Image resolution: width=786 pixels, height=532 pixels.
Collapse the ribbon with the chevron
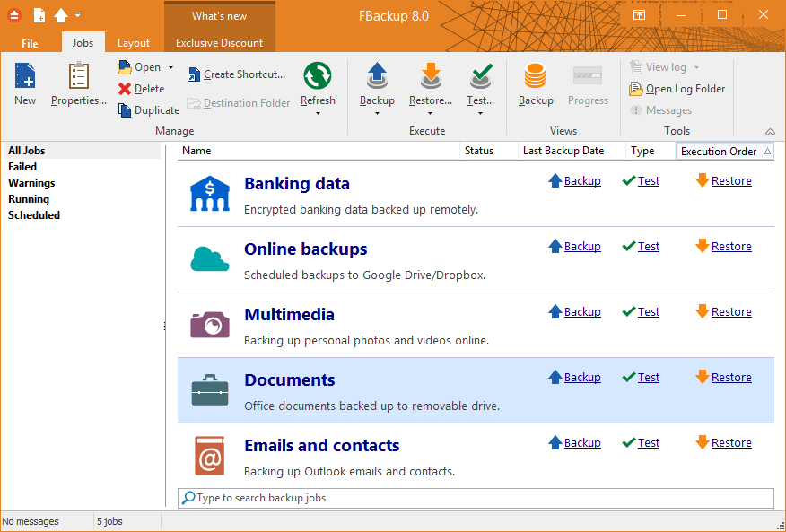(770, 131)
